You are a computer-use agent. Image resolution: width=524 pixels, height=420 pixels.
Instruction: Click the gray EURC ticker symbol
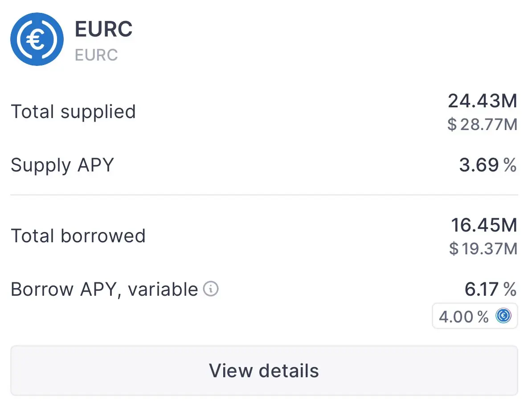tap(96, 55)
